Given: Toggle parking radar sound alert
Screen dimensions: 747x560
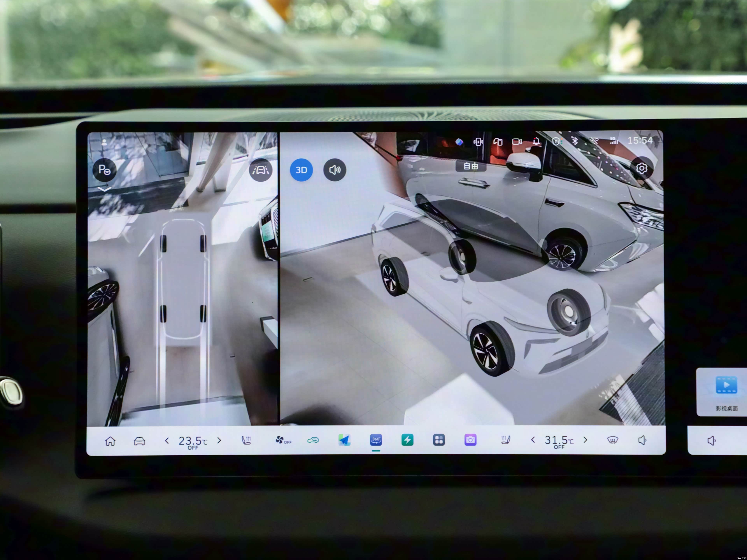Looking at the screenshot, I should pyautogui.click(x=335, y=170).
